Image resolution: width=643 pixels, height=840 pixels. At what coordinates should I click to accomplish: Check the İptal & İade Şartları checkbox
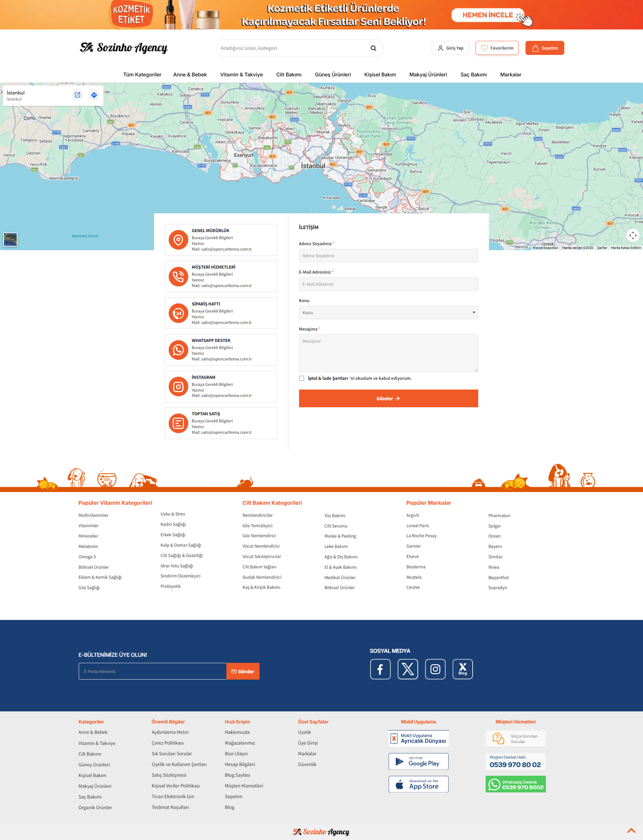[x=302, y=378]
